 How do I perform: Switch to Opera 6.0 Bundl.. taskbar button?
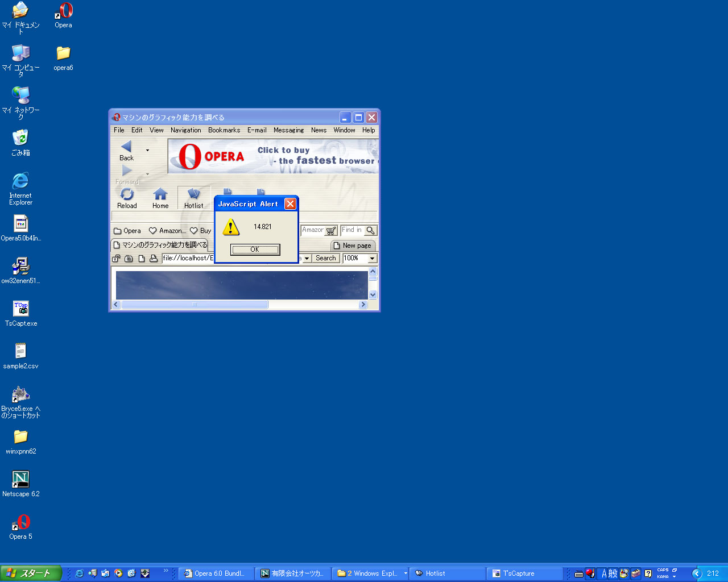point(216,573)
